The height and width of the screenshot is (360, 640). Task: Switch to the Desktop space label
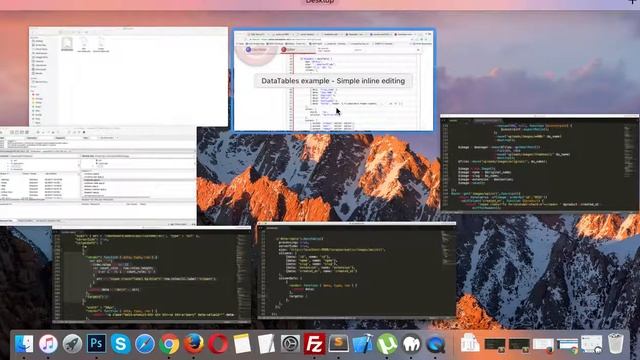[320, 2]
